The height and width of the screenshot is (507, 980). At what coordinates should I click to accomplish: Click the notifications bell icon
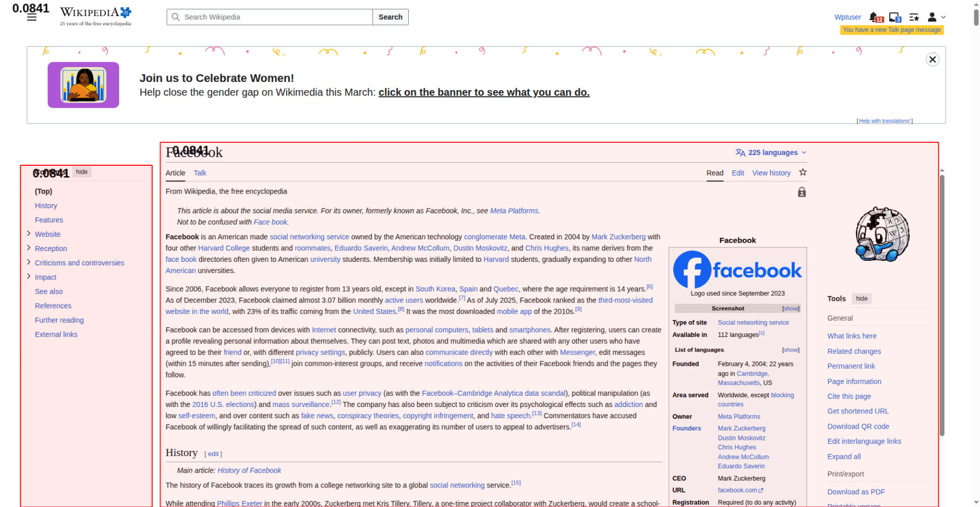(874, 17)
